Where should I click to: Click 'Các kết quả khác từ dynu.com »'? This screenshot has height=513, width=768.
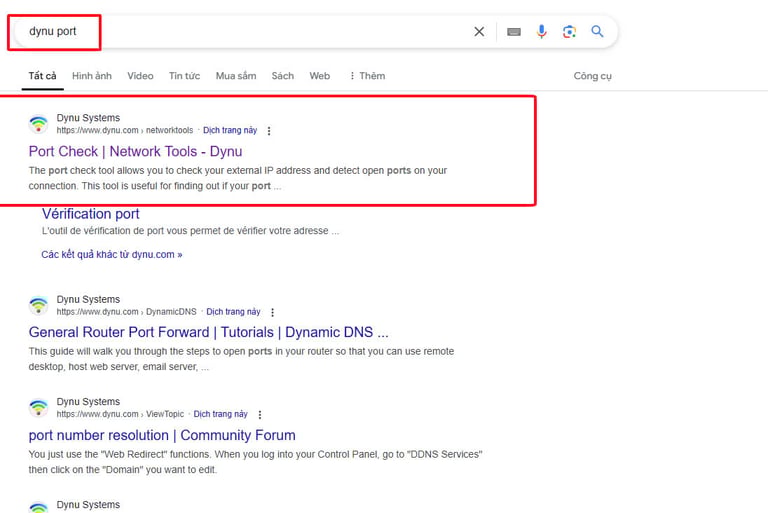tap(112, 254)
